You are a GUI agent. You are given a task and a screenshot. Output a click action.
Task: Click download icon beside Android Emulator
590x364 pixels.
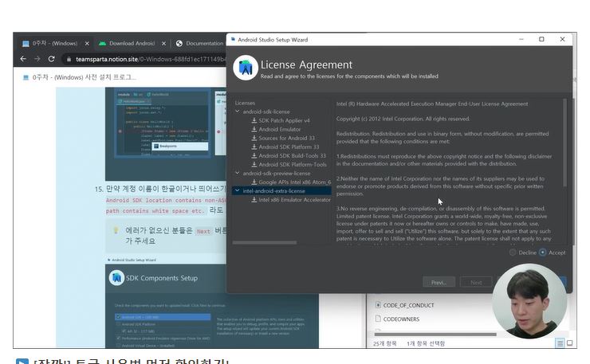pos(254,129)
